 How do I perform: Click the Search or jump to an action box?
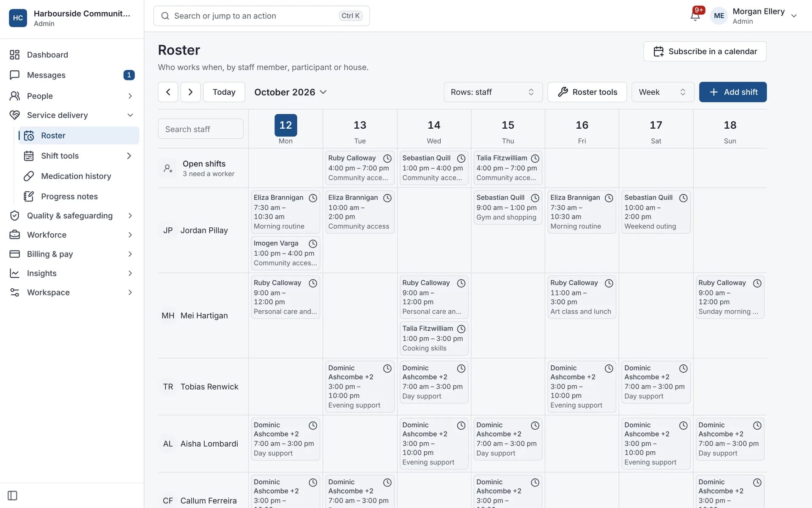point(261,16)
